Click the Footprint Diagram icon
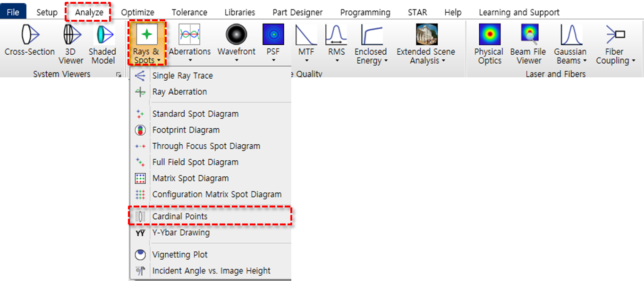 140,130
